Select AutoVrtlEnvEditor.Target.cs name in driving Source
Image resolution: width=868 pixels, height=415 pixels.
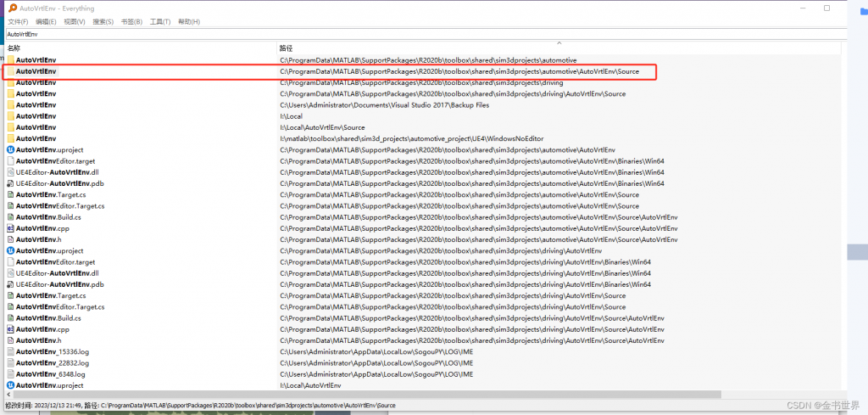60,307
